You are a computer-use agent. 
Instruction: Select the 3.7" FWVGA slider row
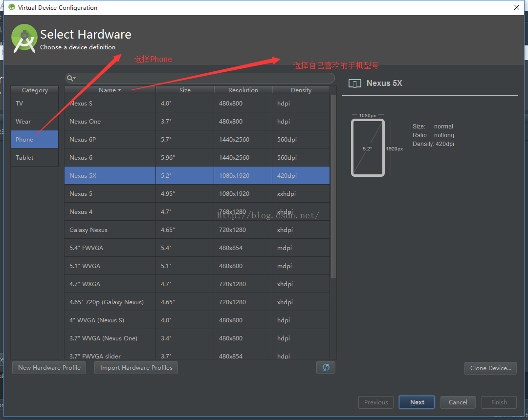click(x=197, y=354)
